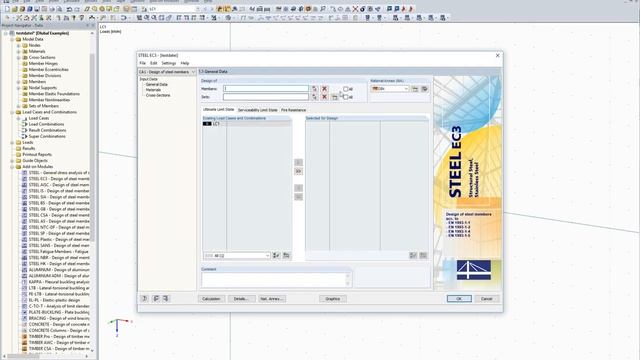The width and height of the screenshot is (640, 360).
Task: Open the File menu in STEEL EC3 dialog
Action: (x=142, y=63)
